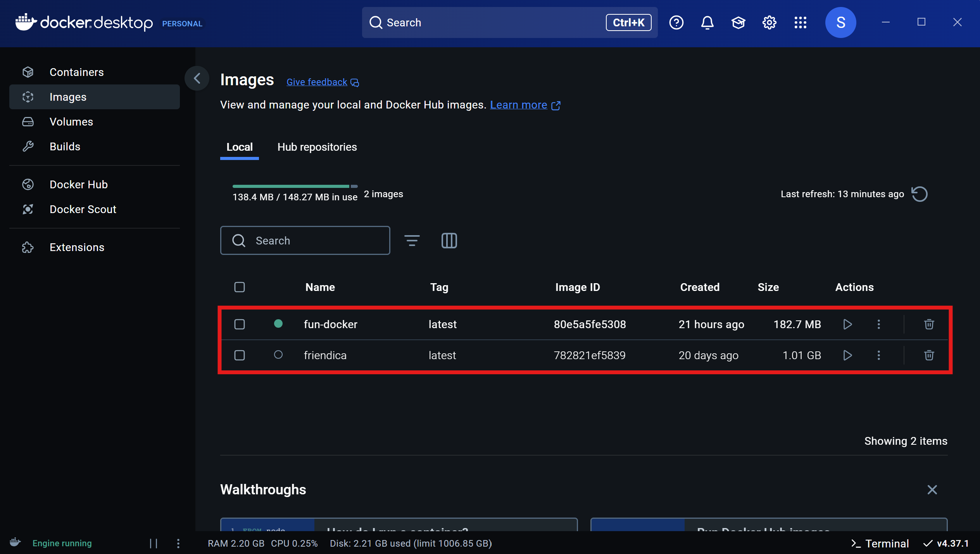The width and height of the screenshot is (980, 554).
Task: Open the filter options icon
Action: [412, 241]
